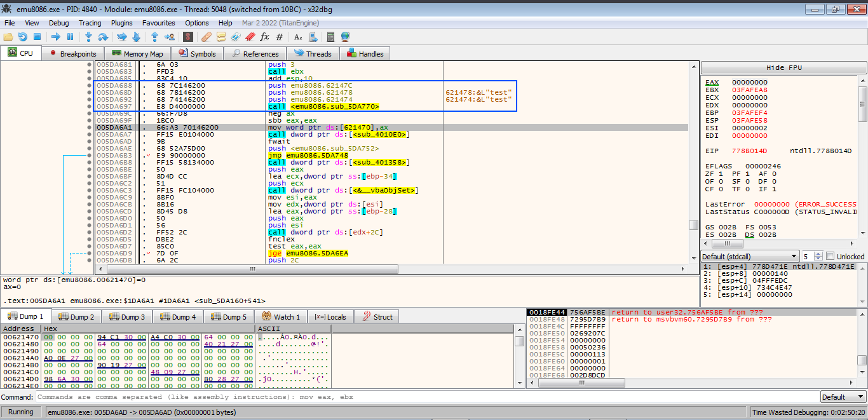Open the Functions fx toolbar icon
Image resolution: width=868 pixels, height=420 pixels.
click(x=264, y=37)
